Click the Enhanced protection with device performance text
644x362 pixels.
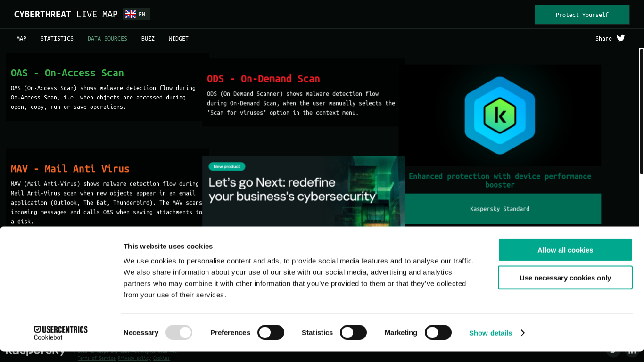500,181
